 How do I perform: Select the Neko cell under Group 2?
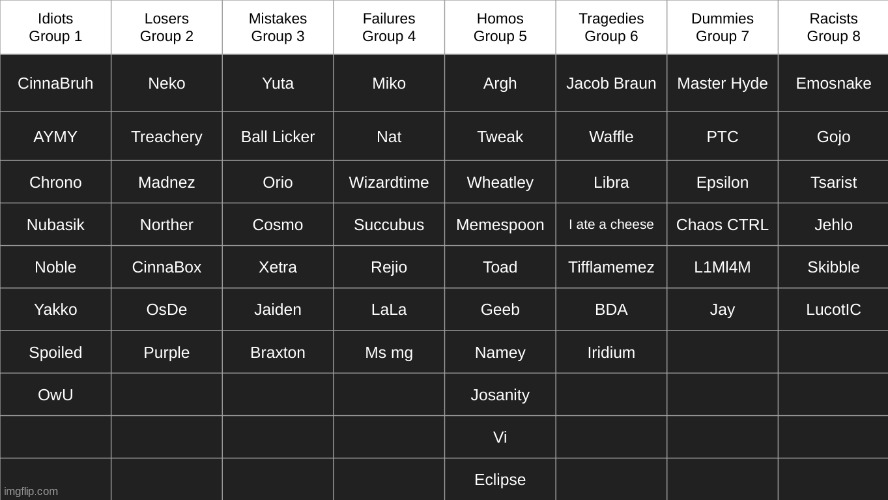pos(166,83)
